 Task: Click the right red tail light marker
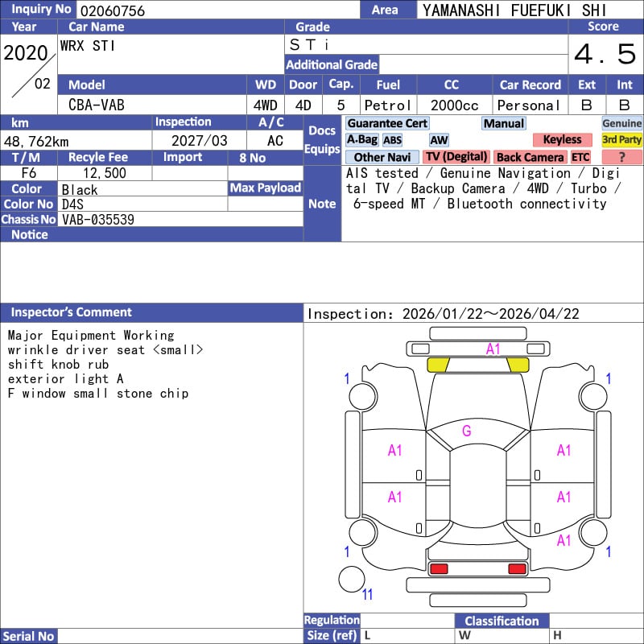517,569
